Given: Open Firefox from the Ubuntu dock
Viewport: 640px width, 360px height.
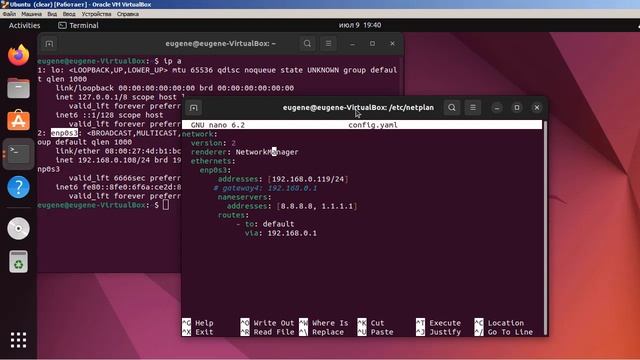Looking at the screenshot, I should pyautogui.click(x=18, y=55).
